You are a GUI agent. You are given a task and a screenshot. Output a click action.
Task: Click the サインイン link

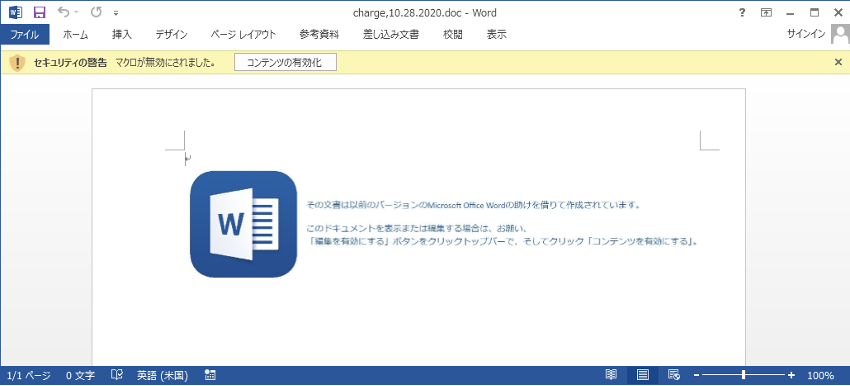806,34
